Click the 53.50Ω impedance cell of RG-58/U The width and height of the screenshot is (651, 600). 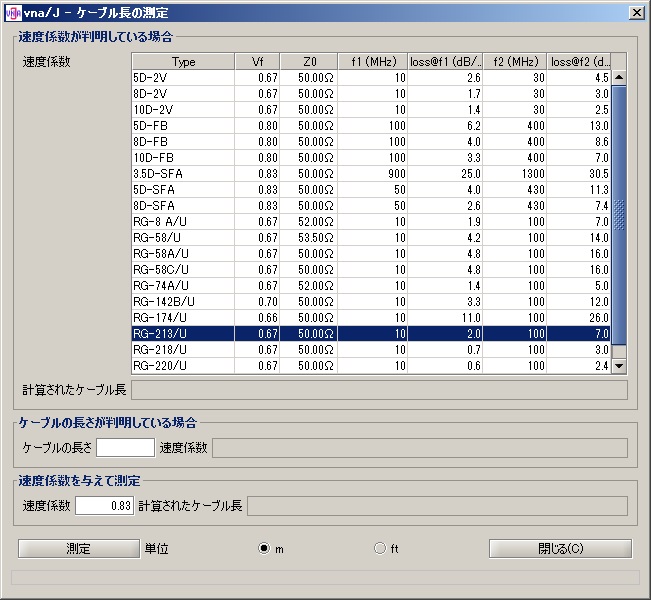309,238
